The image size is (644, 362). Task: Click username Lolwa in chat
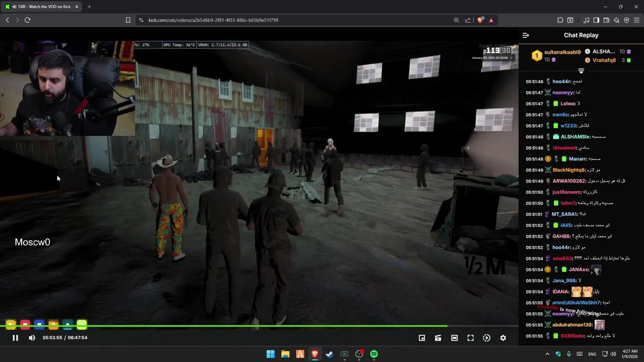(568, 104)
